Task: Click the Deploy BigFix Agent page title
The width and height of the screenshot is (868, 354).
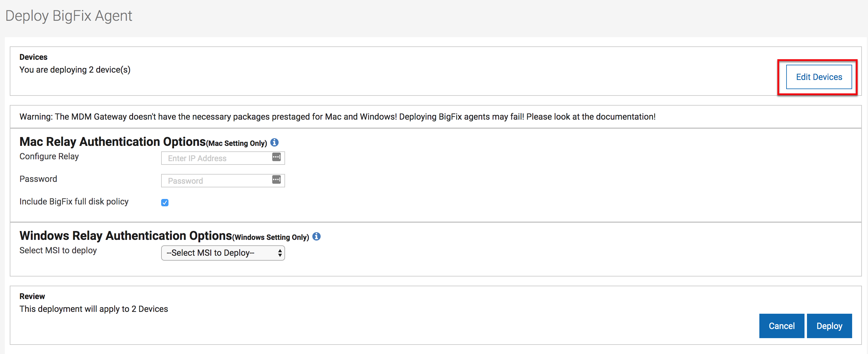Action: click(69, 16)
